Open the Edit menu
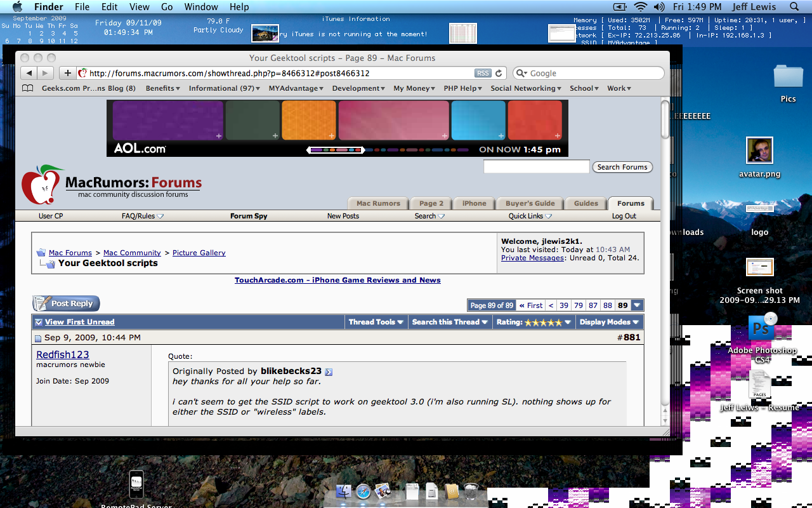The width and height of the screenshot is (812, 508). (110, 7)
